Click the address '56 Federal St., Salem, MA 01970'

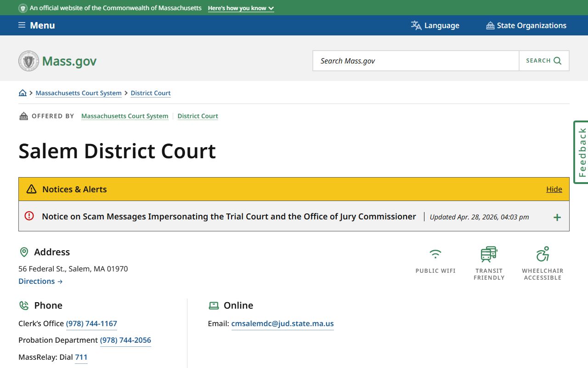click(x=73, y=269)
